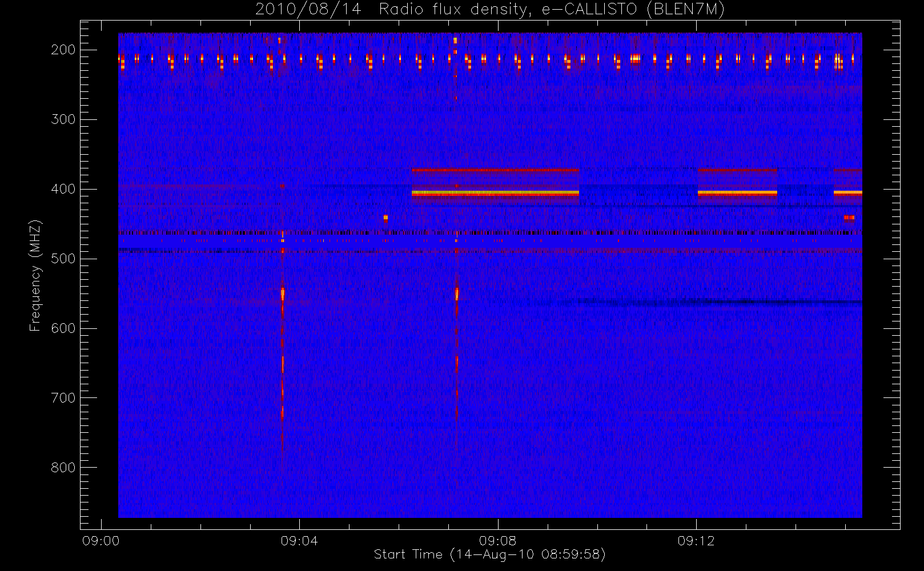
Task: Click the '200' frequency tick label
Action: click(x=63, y=50)
